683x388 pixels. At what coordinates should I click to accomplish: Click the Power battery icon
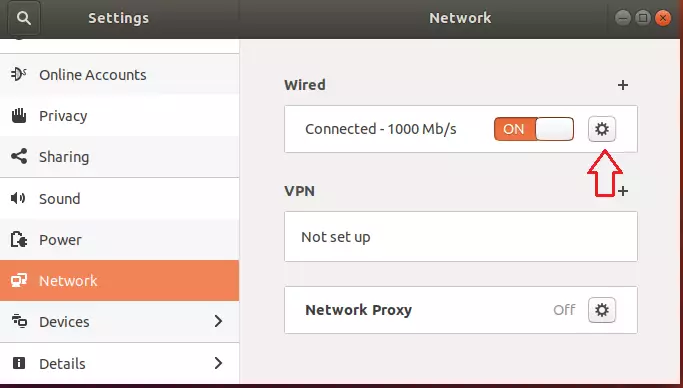pyautogui.click(x=19, y=239)
